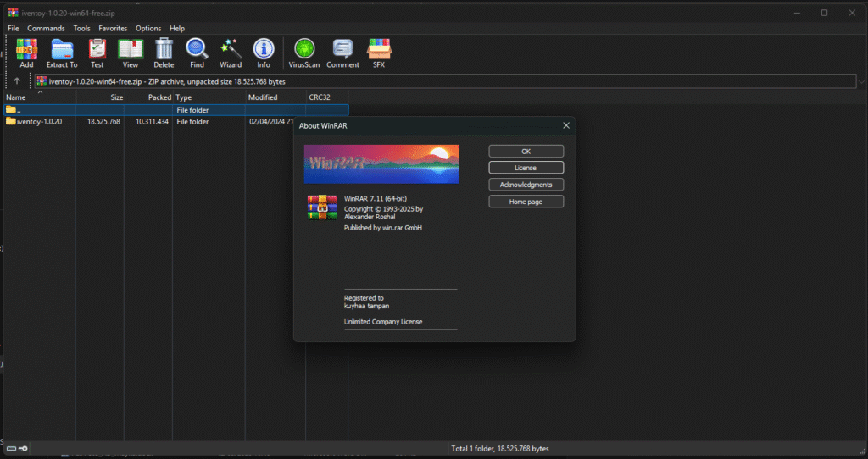Sort by the CRC32 column header
The image size is (868, 459).
point(327,97)
